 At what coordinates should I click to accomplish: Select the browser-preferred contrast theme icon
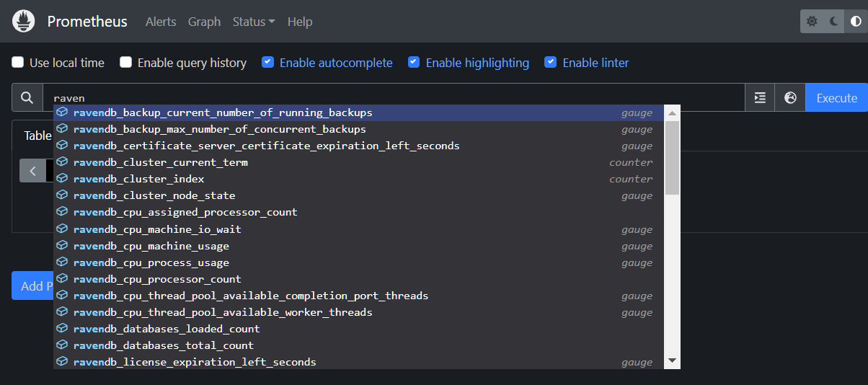click(x=856, y=22)
